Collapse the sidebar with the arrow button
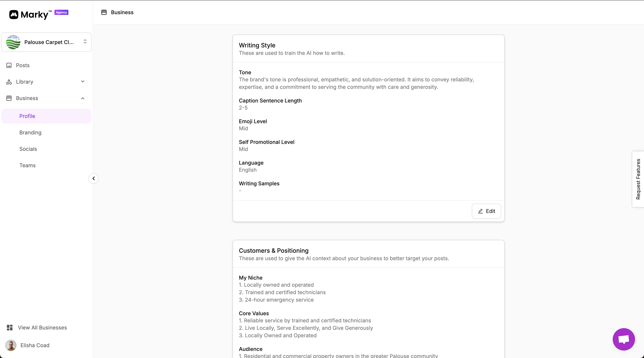644x358 pixels. [x=94, y=178]
